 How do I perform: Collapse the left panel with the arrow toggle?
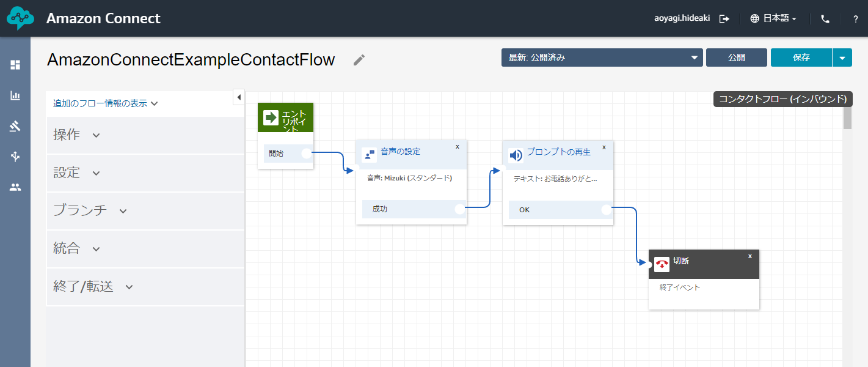pos(238,97)
